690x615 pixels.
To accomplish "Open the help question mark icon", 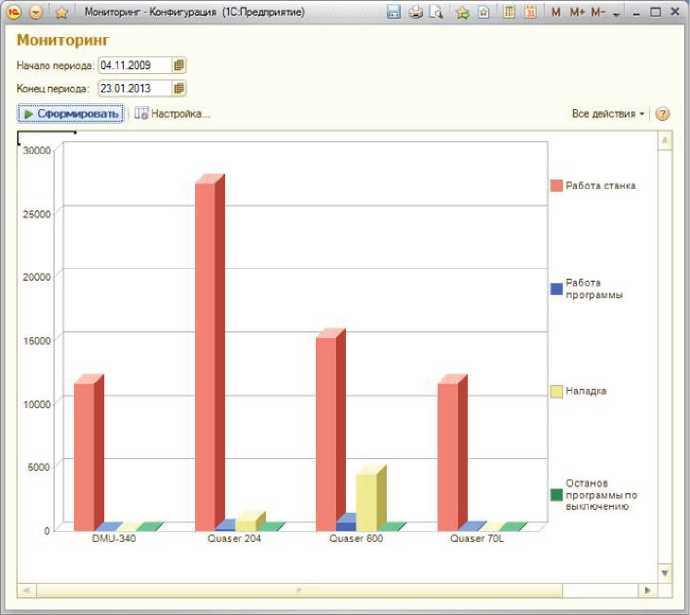I will tap(662, 114).
